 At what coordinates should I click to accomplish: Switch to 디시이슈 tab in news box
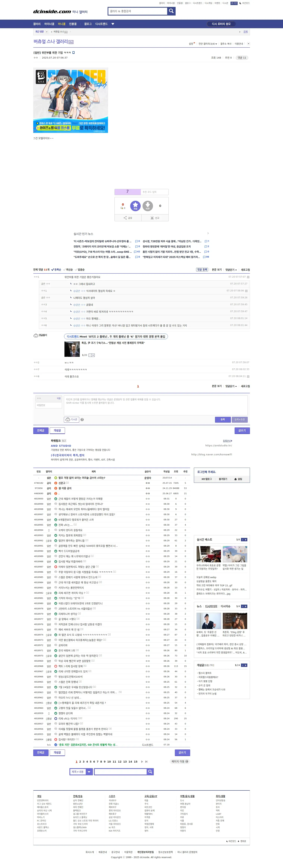[x=225, y=606]
